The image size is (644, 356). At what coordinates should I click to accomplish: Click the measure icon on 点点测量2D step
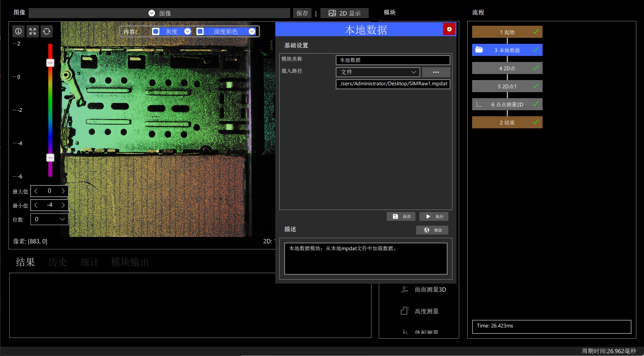479,104
